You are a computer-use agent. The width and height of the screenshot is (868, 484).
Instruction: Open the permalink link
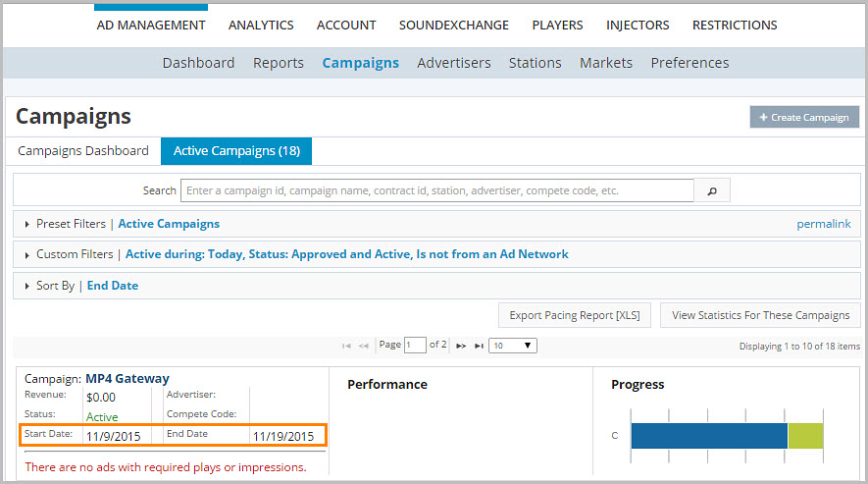[823, 224]
